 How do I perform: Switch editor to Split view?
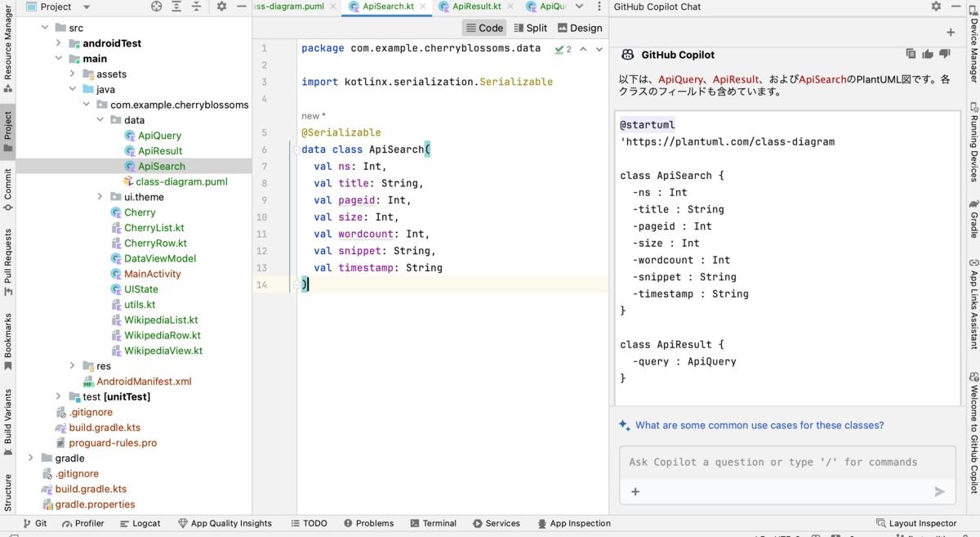(x=530, y=28)
